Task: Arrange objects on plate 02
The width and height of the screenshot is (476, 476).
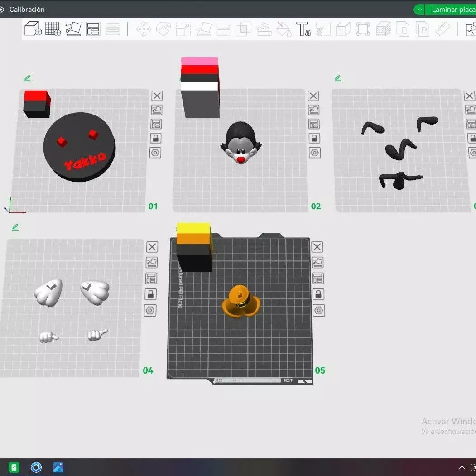Action: pos(314,124)
